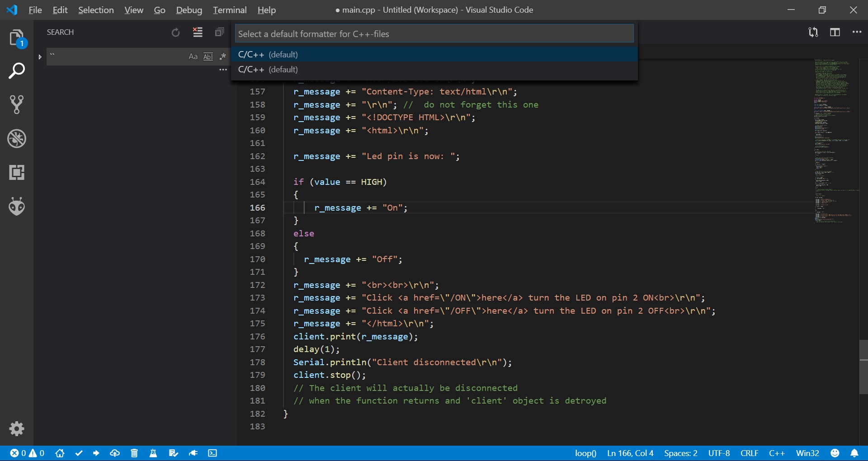Image resolution: width=868 pixels, height=461 pixels.
Task: Click the editor vertical scrollbar thumb
Action: pyautogui.click(x=863, y=367)
